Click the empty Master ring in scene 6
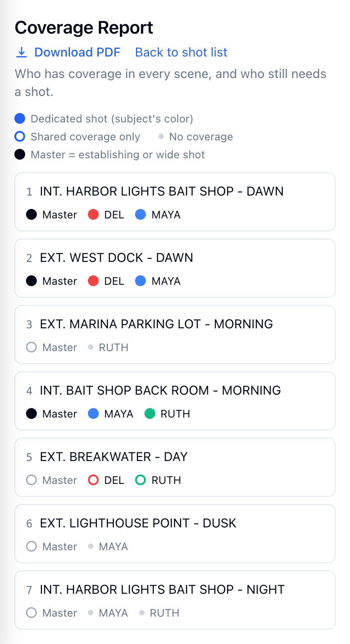 [x=31, y=547]
